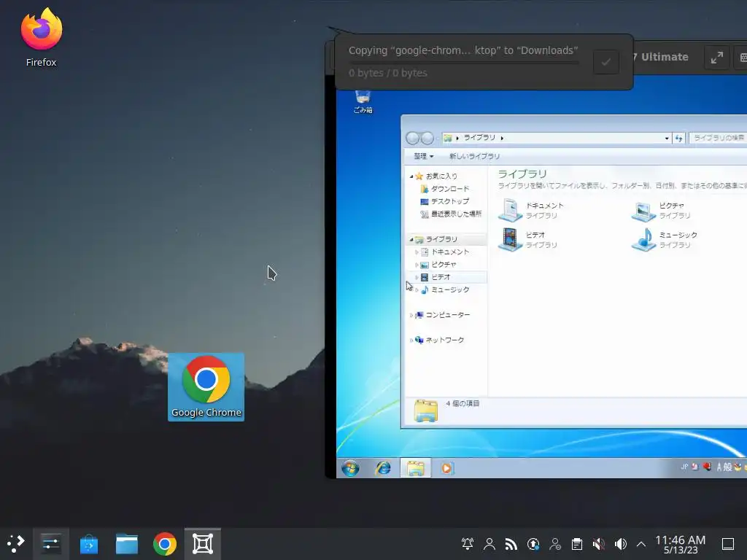Open the 整理 organize dropdown menu

[x=424, y=156]
